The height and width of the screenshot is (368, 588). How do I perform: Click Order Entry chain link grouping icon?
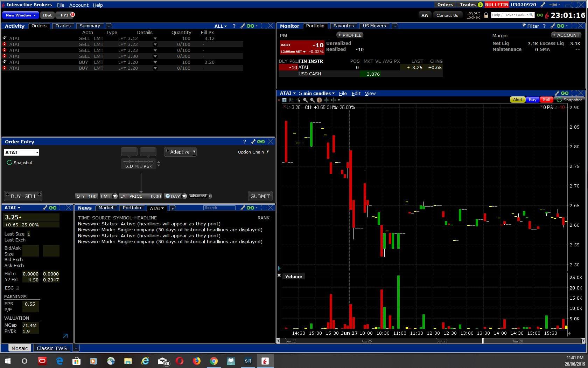[x=261, y=142]
